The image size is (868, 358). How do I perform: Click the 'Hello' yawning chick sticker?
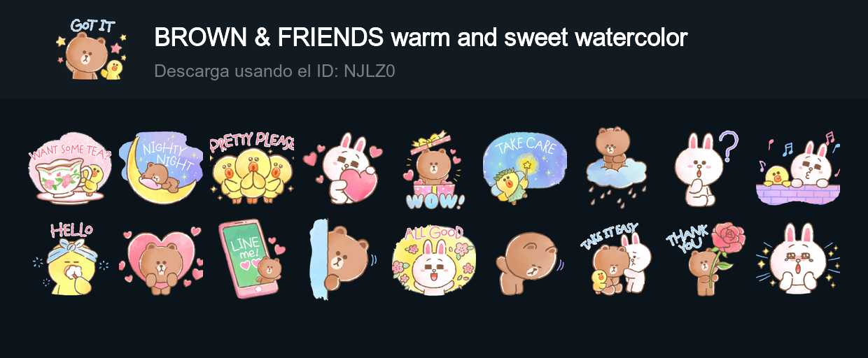point(70,258)
